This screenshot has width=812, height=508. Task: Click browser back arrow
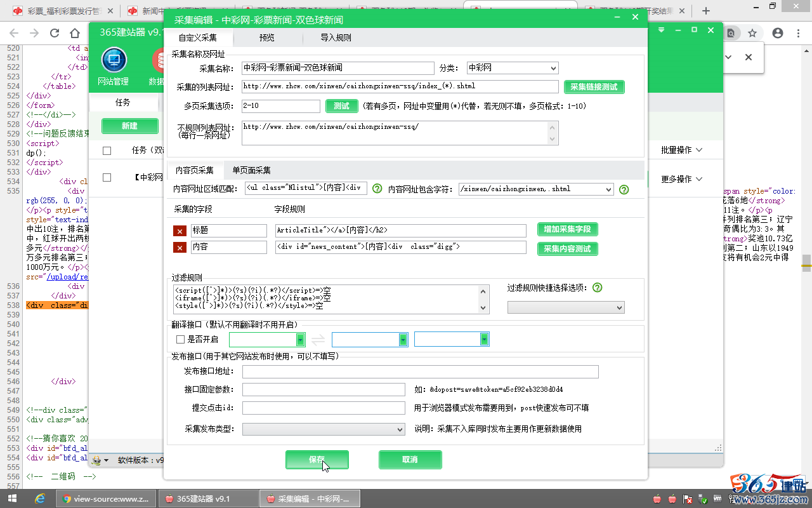[x=13, y=33]
